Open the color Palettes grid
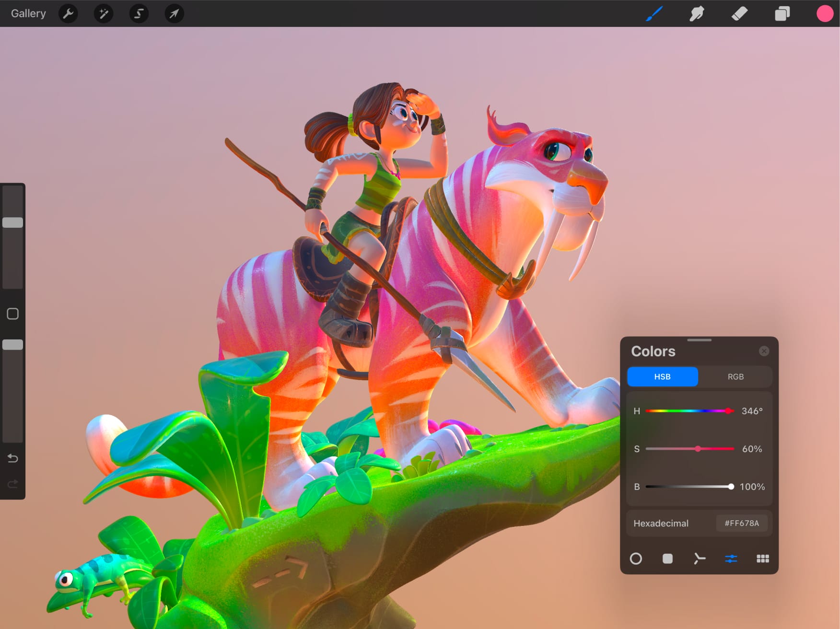Viewport: 840px width, 629px height. pyautogui.click(x=763, y=559)
